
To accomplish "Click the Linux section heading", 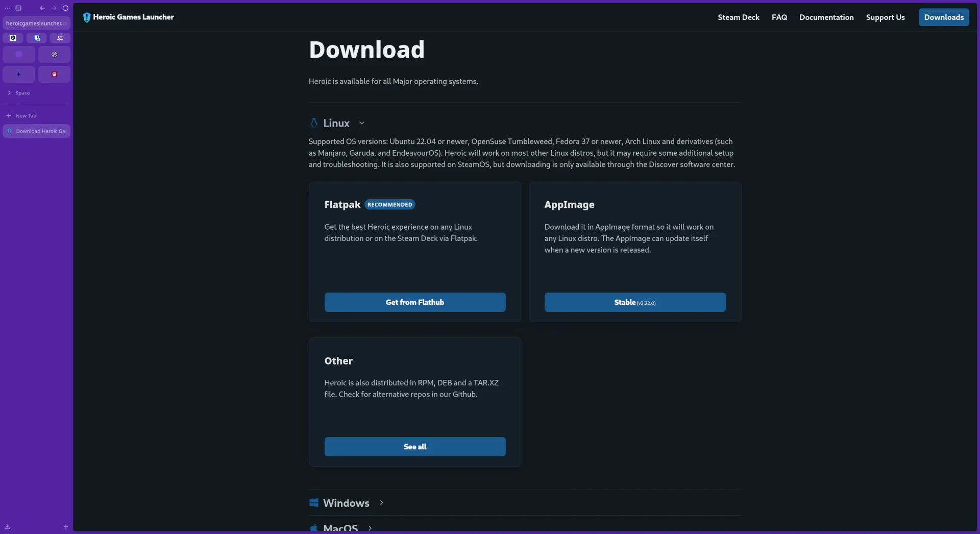I will 336,123.
